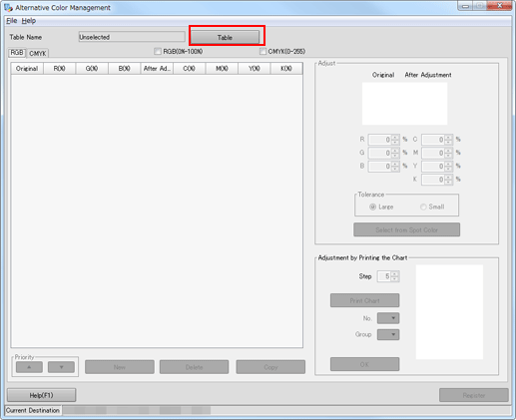Click the Priority down arrow button

(61, 367)
